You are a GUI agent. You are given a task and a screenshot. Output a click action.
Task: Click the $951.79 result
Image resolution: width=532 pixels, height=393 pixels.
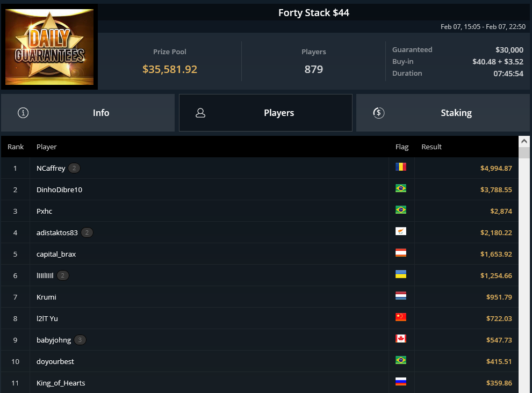tap(499, 297)
